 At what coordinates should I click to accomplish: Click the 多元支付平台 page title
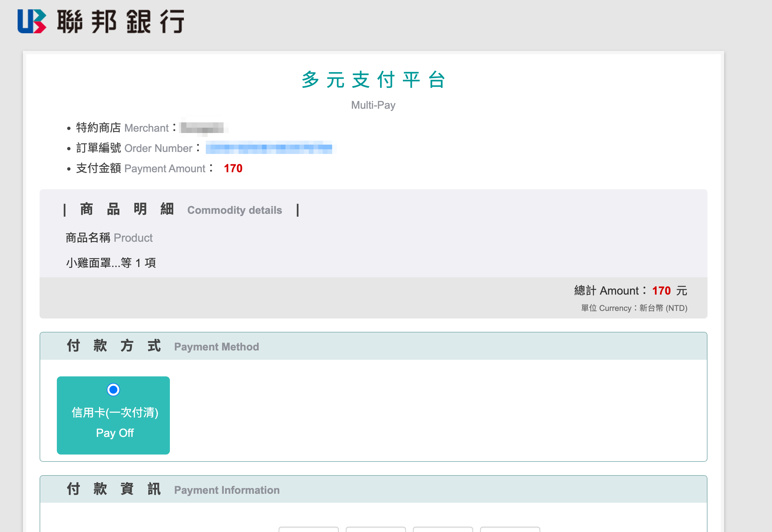coord(373,80)
